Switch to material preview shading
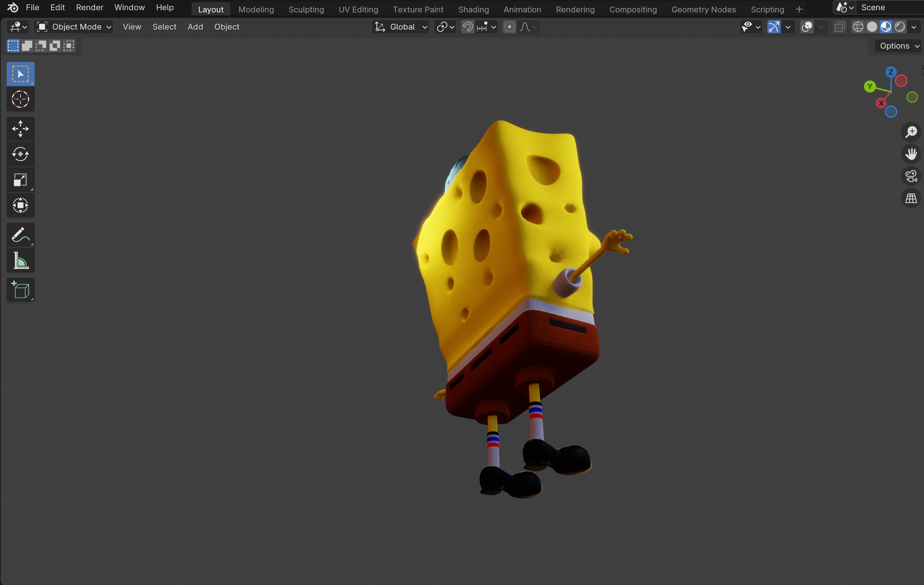 pos(886,27)
